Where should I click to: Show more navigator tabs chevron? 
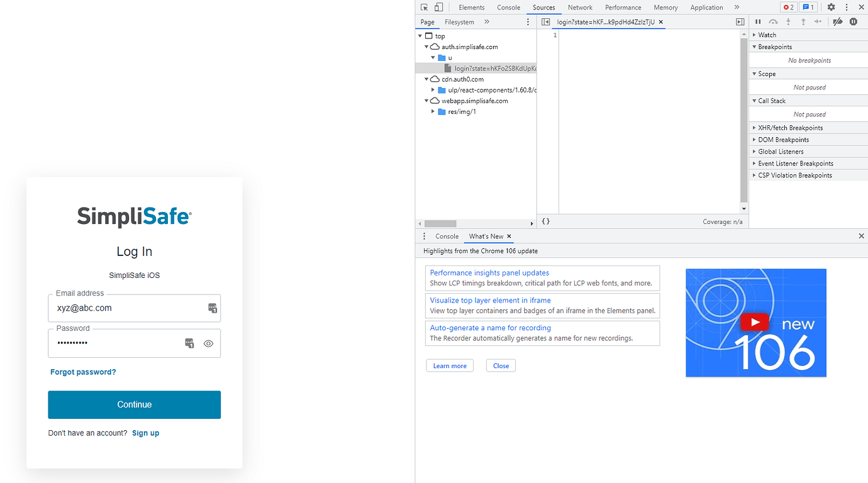487,22
